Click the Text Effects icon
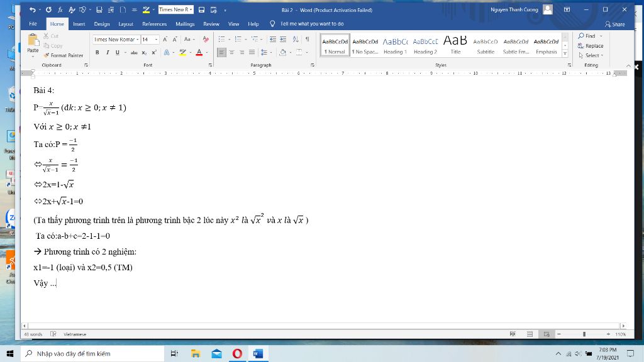 (x=166, y=53)
